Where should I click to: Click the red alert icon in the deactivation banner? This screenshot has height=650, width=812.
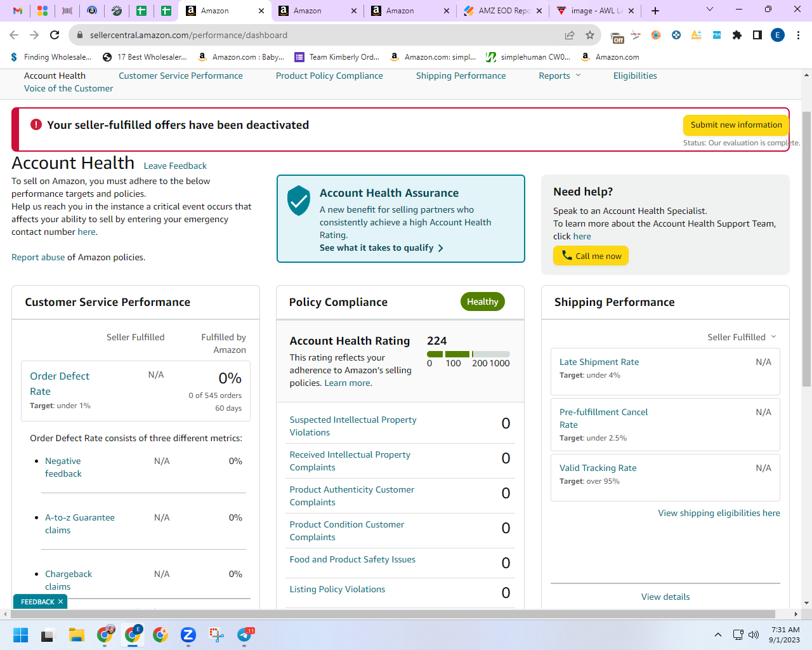pyautogui.click(x=36, y=125)
